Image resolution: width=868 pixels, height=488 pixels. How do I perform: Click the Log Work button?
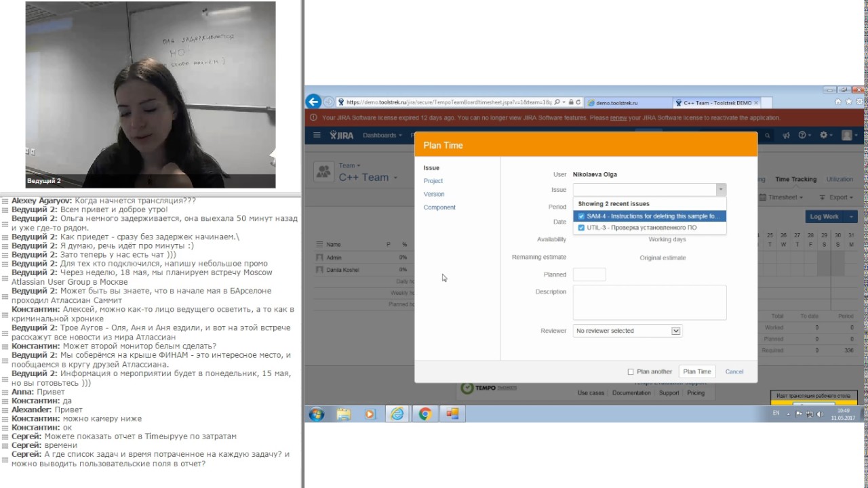824,217
